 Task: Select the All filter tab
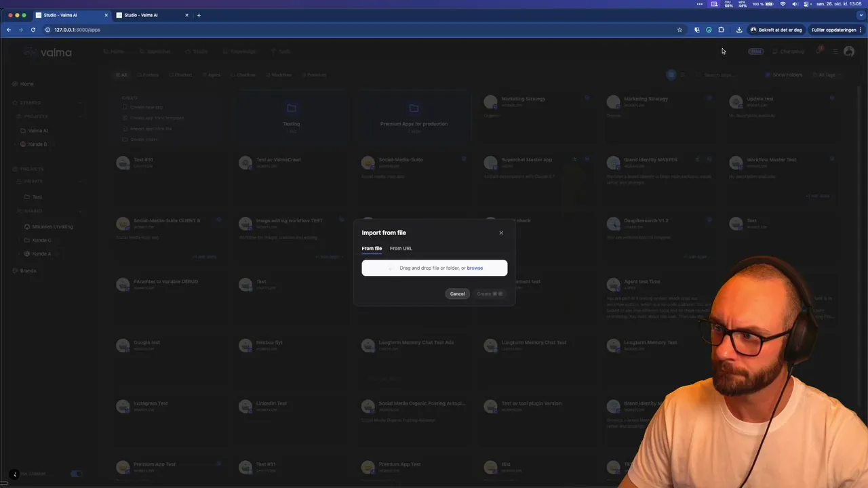point(121,75)
